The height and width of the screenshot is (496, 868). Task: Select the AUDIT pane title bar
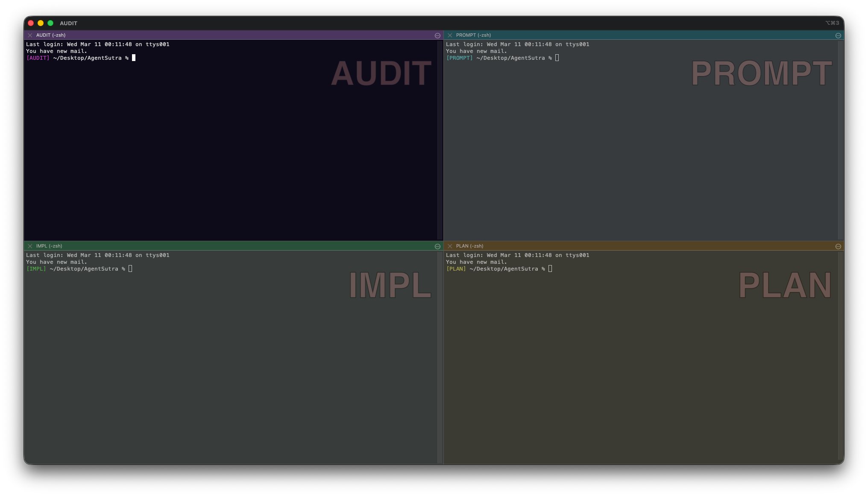pos(214,35)
